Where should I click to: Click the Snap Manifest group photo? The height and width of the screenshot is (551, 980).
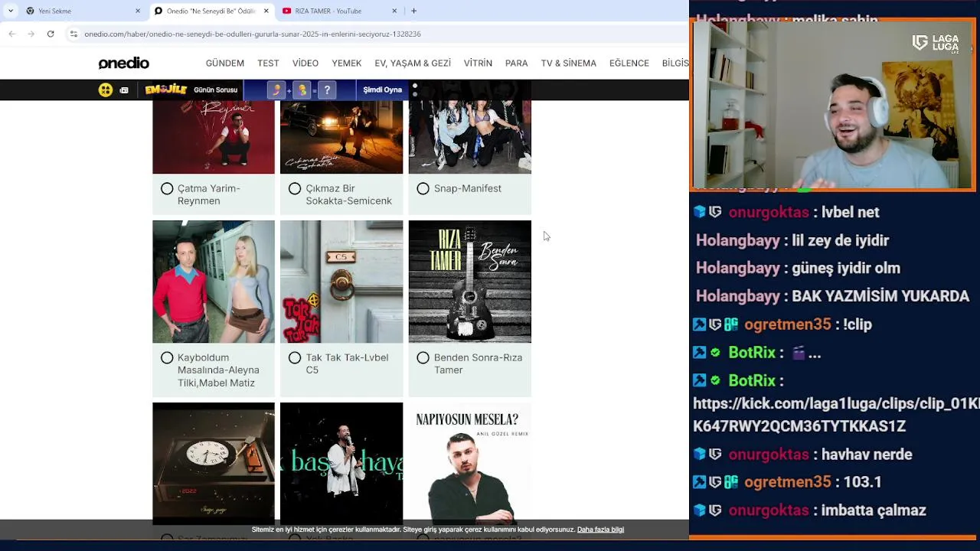pos(469,137)
